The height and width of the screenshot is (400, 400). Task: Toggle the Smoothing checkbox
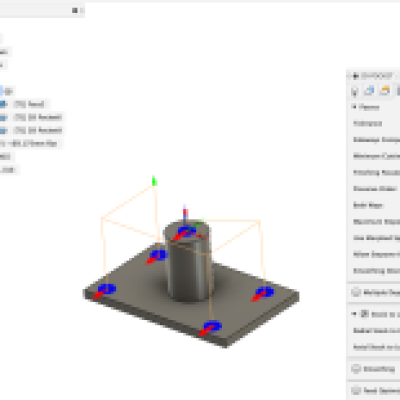pos(356,369)
